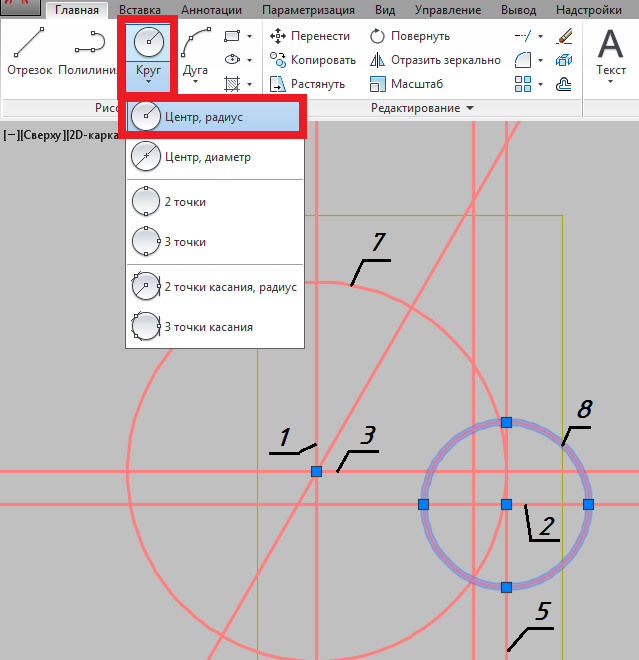
Task: Click the Перенести (move) tool
Action: pyautogui.click(x=310, y=36)
